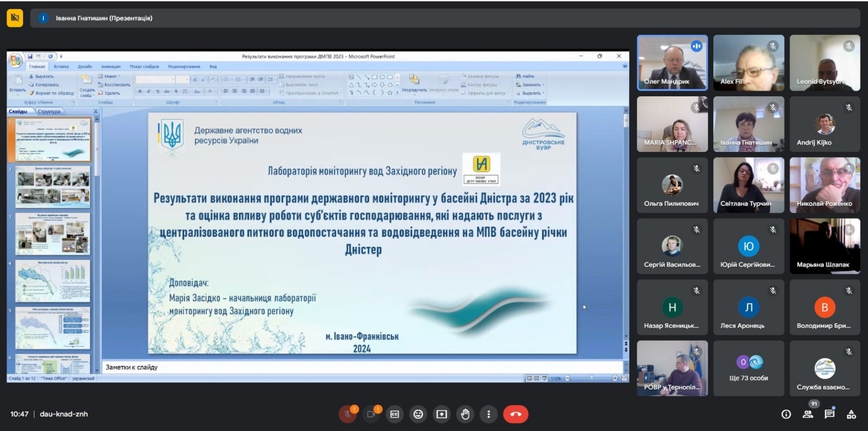Open the Вставка ribbon tab
Image resolution: width=868 pixels, height=431 pixels.
pyautogui.click(x=61, y=66)
